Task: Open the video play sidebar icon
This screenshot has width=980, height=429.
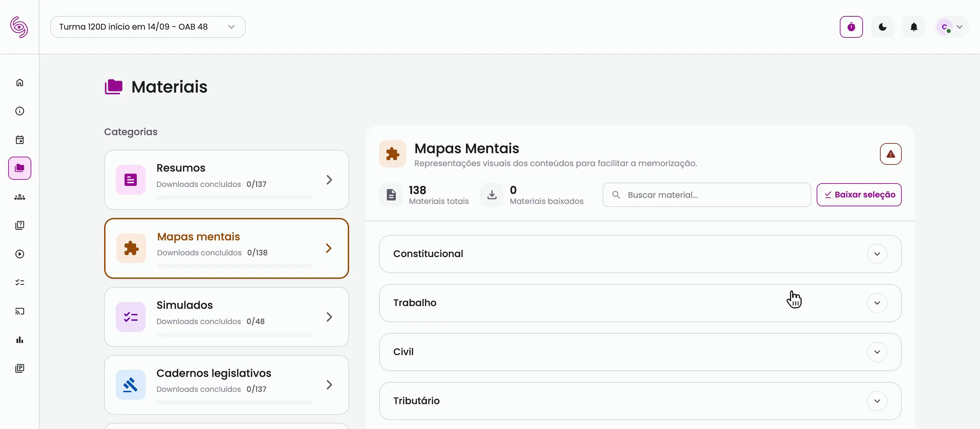Action: tap(20, 254)
